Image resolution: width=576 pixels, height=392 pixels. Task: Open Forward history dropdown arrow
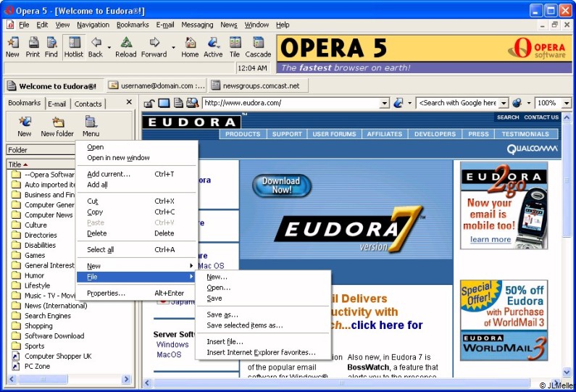tap(173, 47)
